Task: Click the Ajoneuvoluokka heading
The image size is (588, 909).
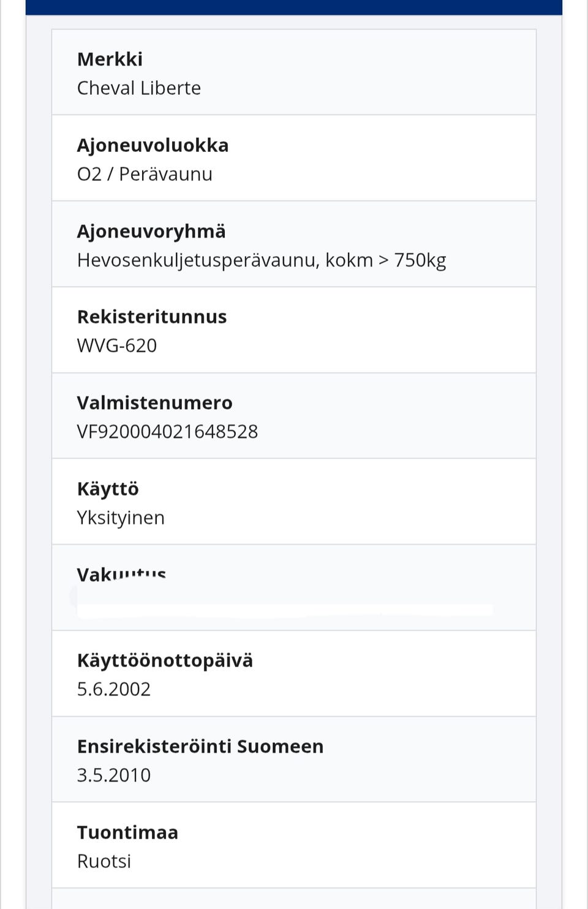Action: point(153,145)
